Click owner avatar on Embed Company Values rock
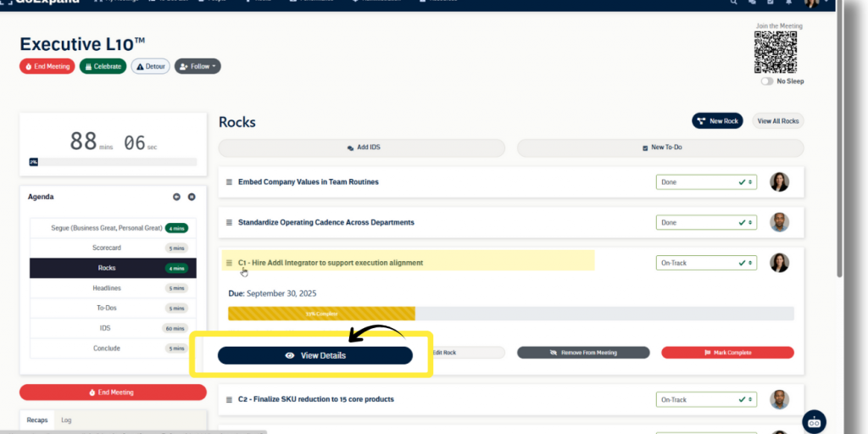868x434 pixels. pyautogui.click(x=779, y=182)
